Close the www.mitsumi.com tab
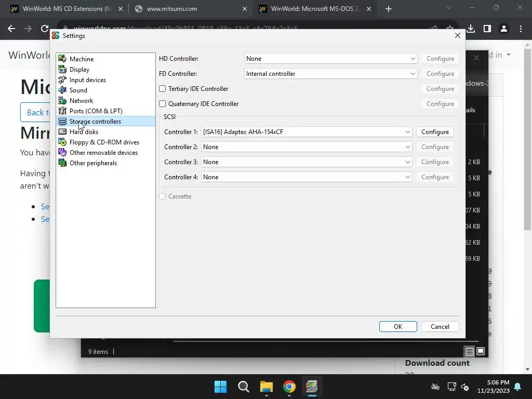Screen dimensions: 532x399 245,9
